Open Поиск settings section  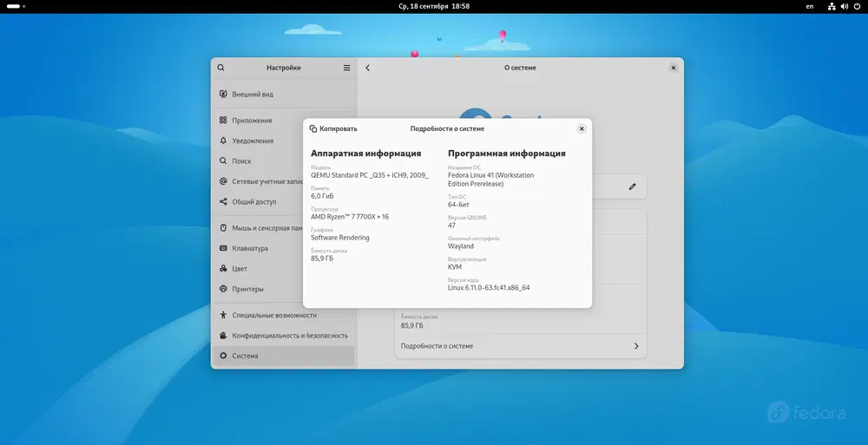coord(284,161)
